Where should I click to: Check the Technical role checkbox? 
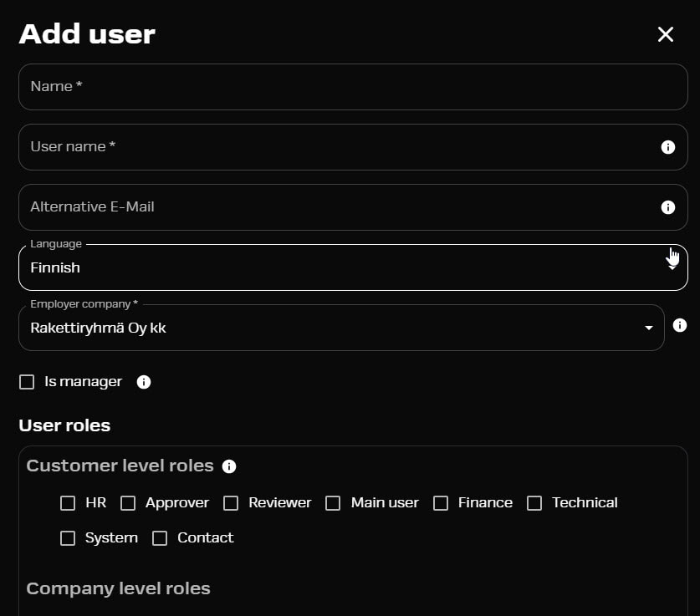(534, 503)
